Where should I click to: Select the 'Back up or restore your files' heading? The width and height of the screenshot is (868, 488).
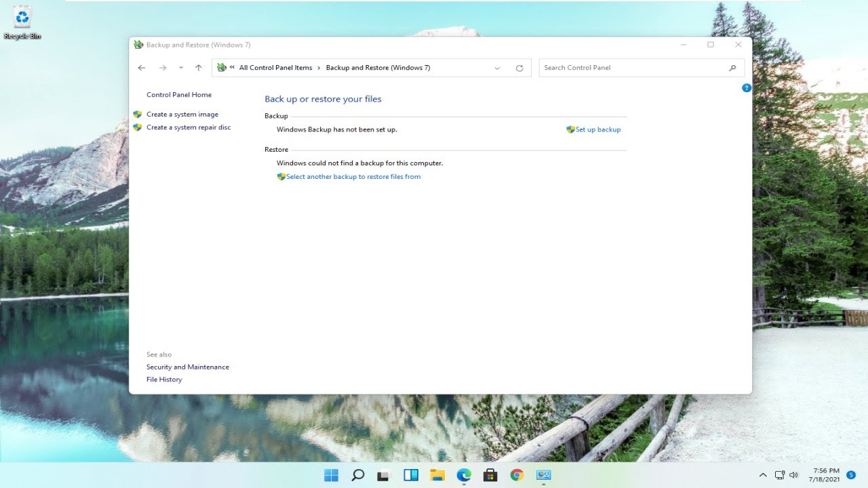point(323,99)
